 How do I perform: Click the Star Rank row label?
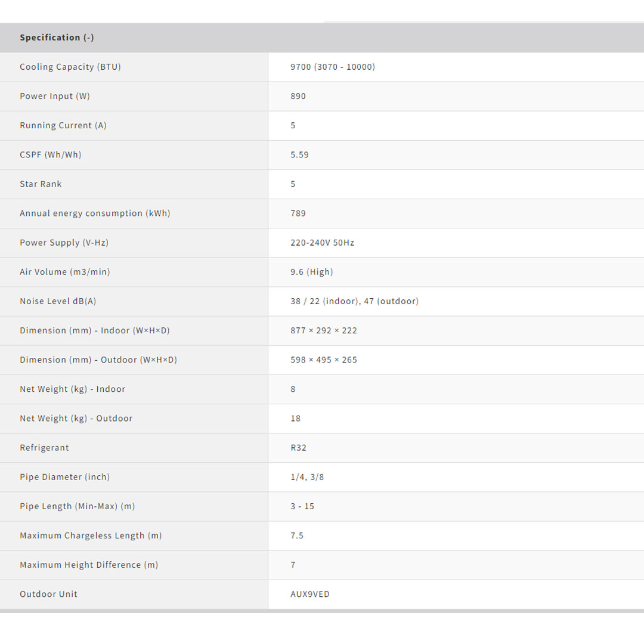pos(41,184)
